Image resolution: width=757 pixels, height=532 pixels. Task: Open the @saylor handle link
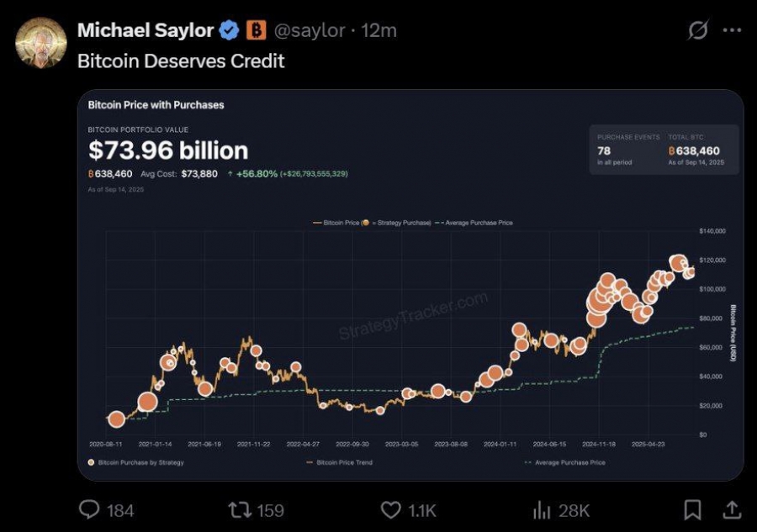point(310,30)
